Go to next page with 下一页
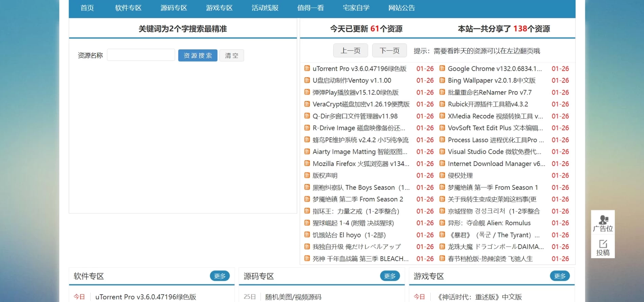The width and height of the screenshot is (644, 302). pyautogui.click(x=390, y=51)
